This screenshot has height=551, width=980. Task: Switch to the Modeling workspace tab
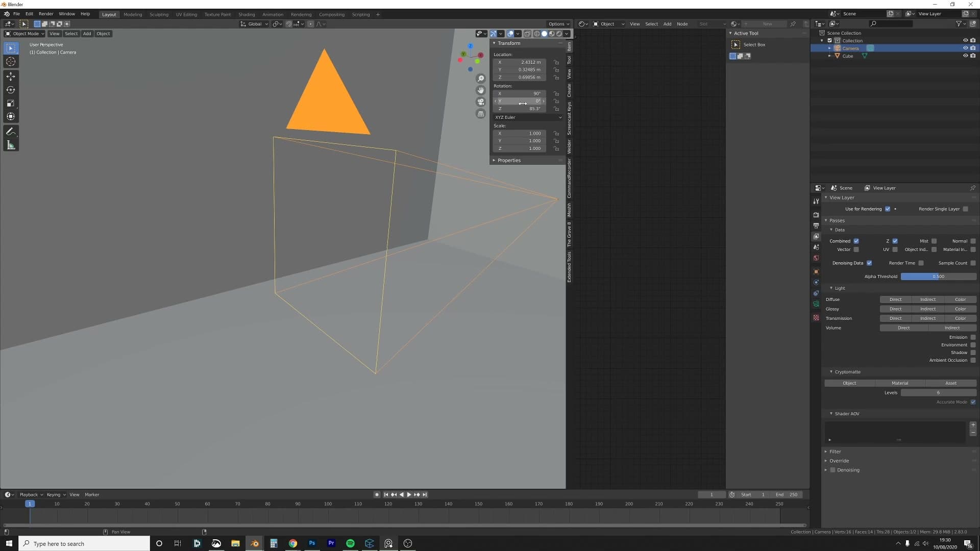pos(133,15)
